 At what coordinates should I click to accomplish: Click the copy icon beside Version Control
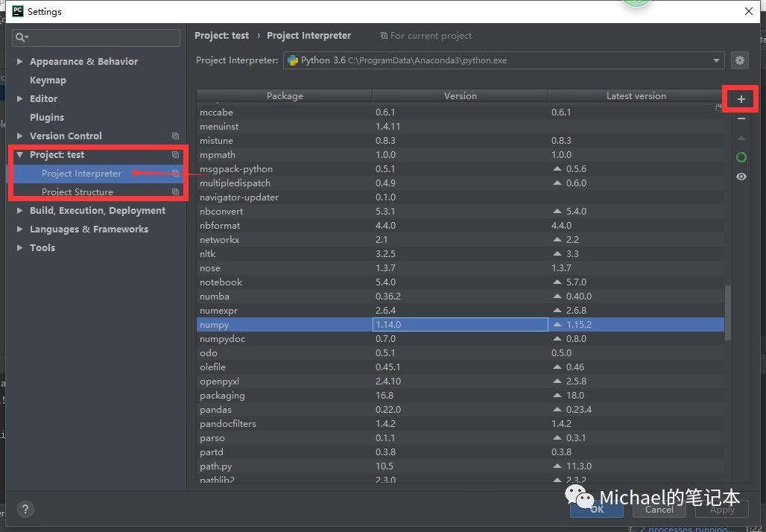[x=175, y=136]
